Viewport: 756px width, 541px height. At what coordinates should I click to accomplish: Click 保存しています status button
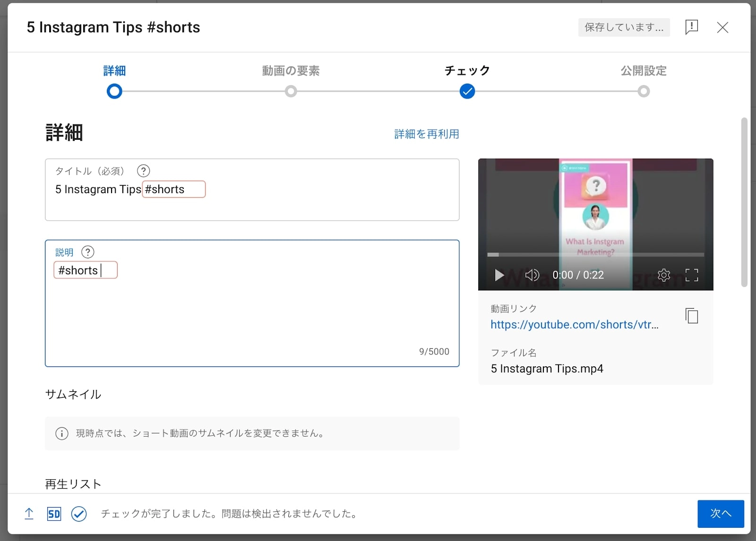pos(624,27)
